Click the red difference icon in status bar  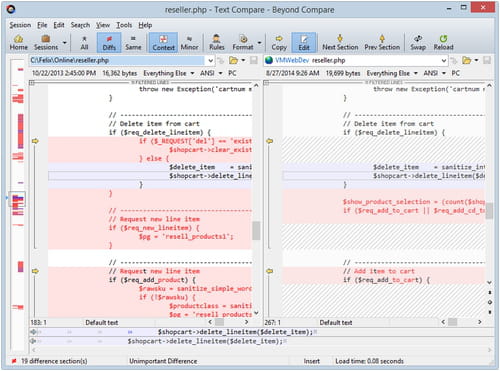pos(14,361)
